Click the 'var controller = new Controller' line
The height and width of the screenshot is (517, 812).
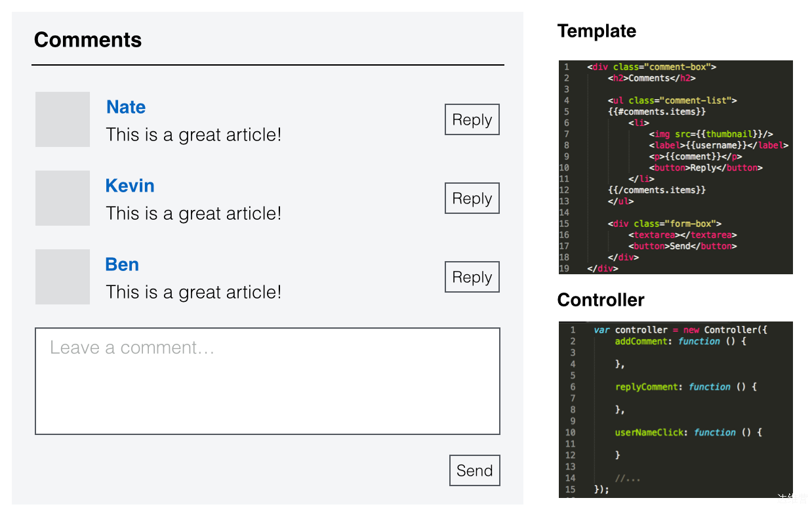[x=680, y=330]
